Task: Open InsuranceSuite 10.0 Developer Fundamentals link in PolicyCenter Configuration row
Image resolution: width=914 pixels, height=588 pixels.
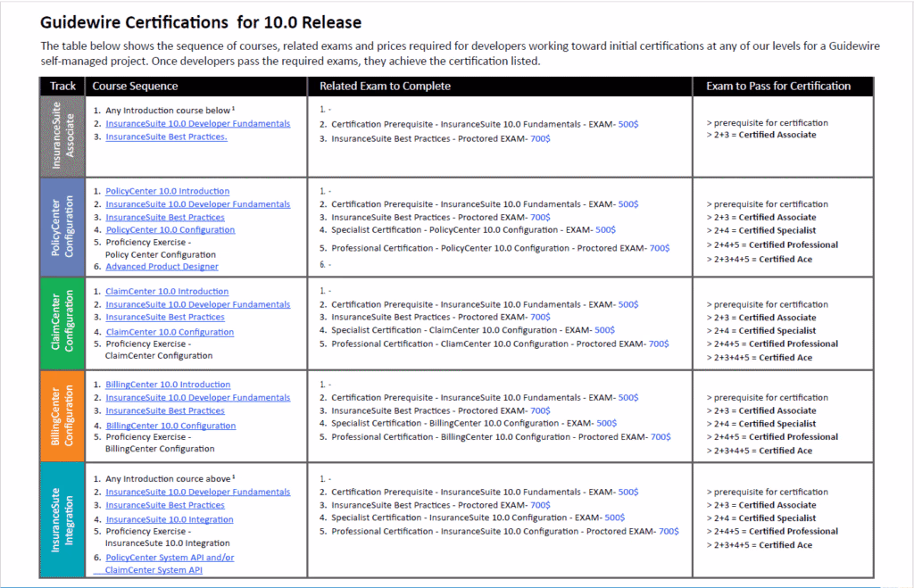Action: [197, 204]
